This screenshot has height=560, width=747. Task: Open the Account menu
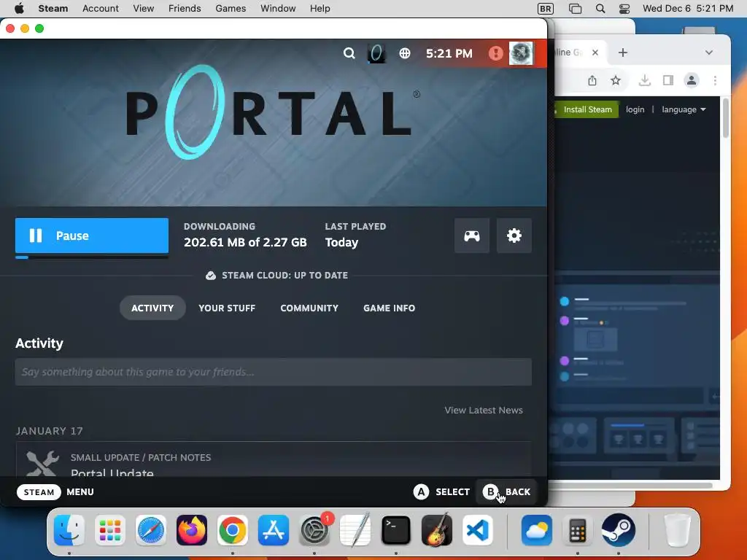pos(101,9)
